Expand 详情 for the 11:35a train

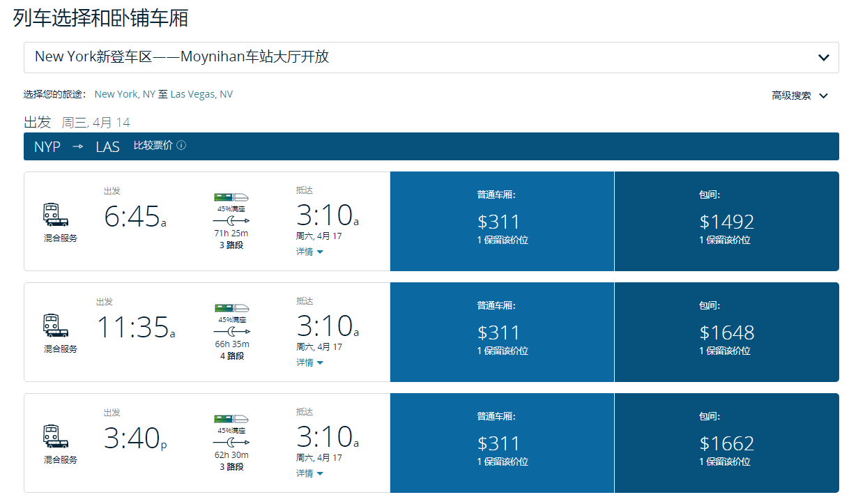pyautogui.click(x=309, y=362)
